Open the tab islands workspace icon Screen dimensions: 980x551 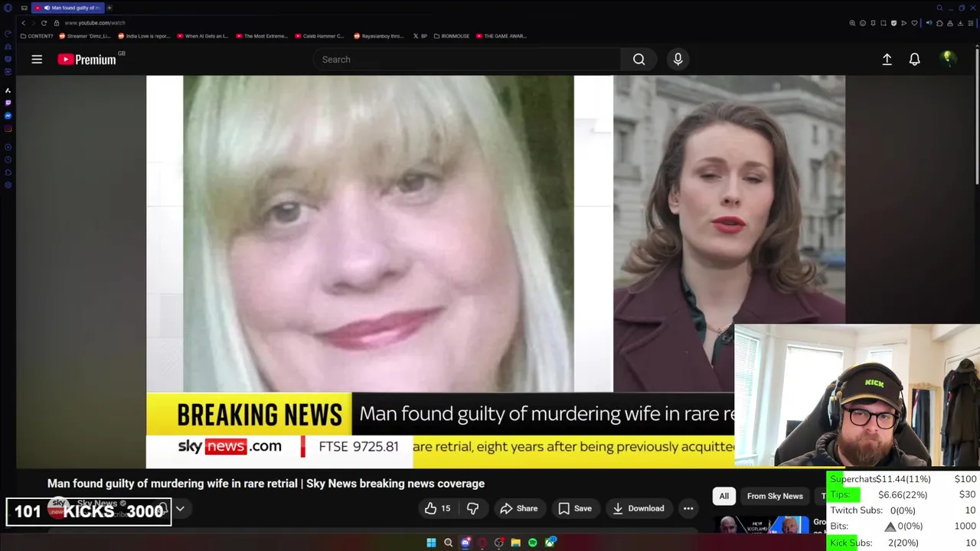coord(24,8)
